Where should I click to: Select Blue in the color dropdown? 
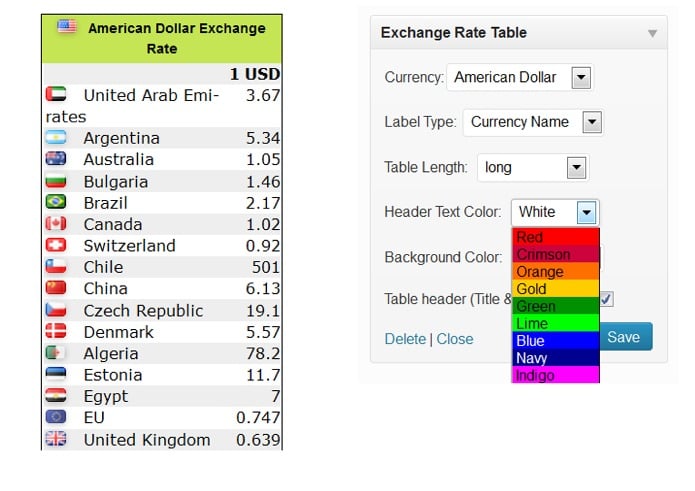556,341
